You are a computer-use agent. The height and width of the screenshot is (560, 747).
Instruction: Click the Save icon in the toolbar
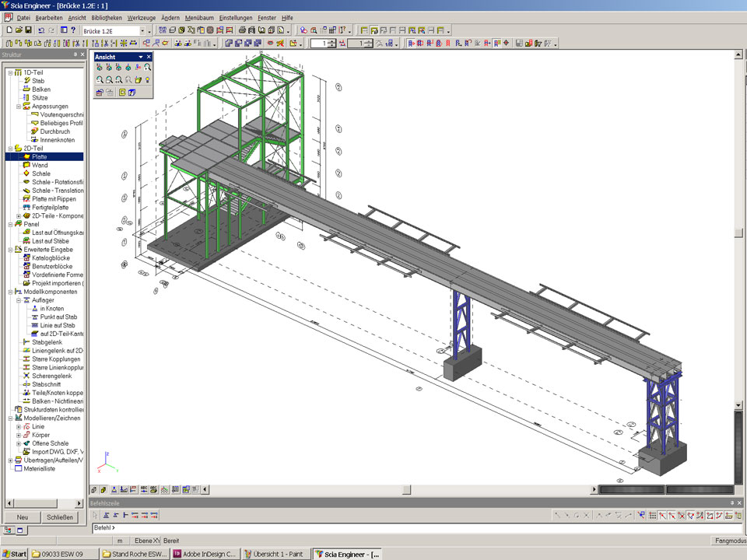coord(29,30)
